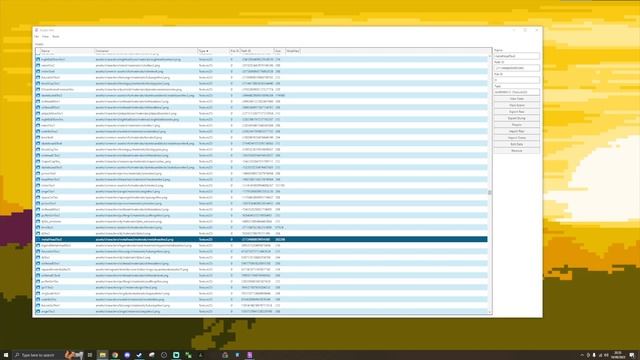Open the Tools menu
This screenshot has height=360, width=640.
(x=56, y=37)
